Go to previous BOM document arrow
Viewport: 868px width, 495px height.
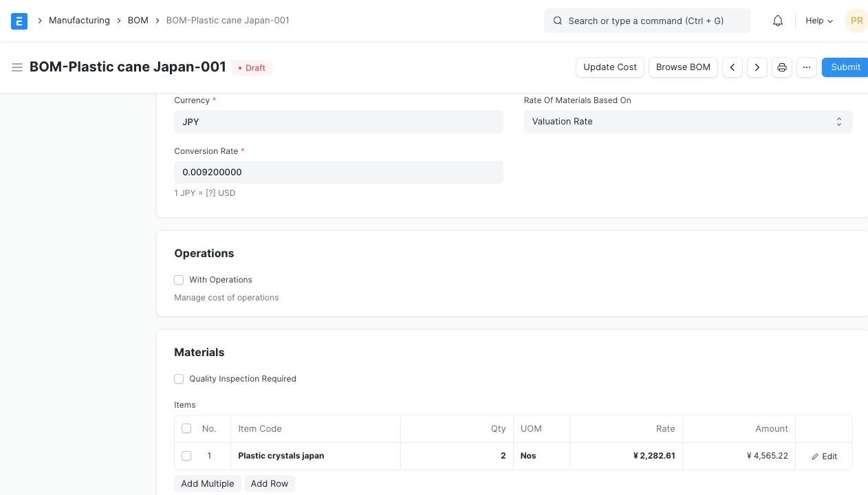[733, 67]
